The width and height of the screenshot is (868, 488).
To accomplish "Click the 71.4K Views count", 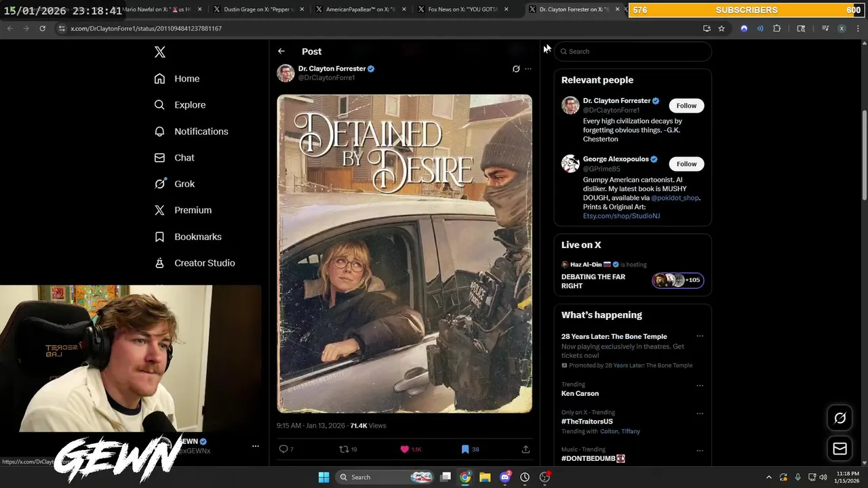I will [368, 426].
